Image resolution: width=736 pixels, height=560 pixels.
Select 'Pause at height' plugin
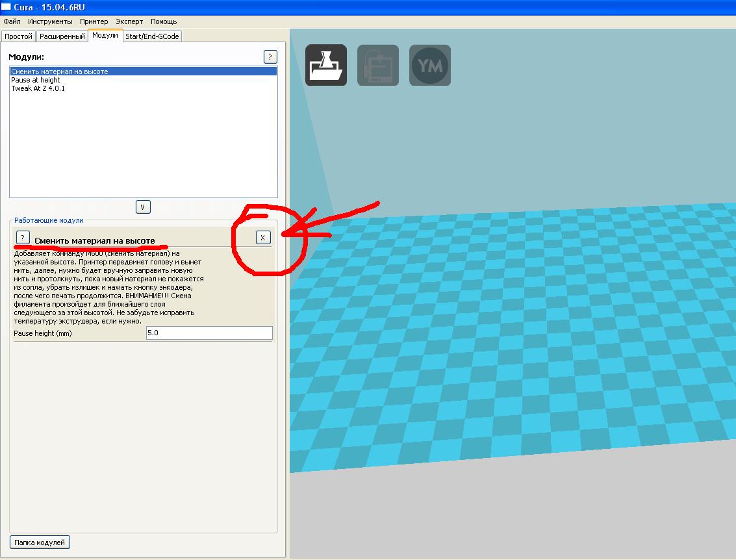coord(36,80)
